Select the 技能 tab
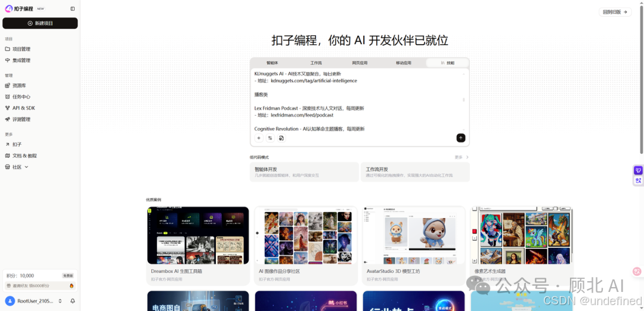Viewport: 644px width, 311px height. pos(447,63)
